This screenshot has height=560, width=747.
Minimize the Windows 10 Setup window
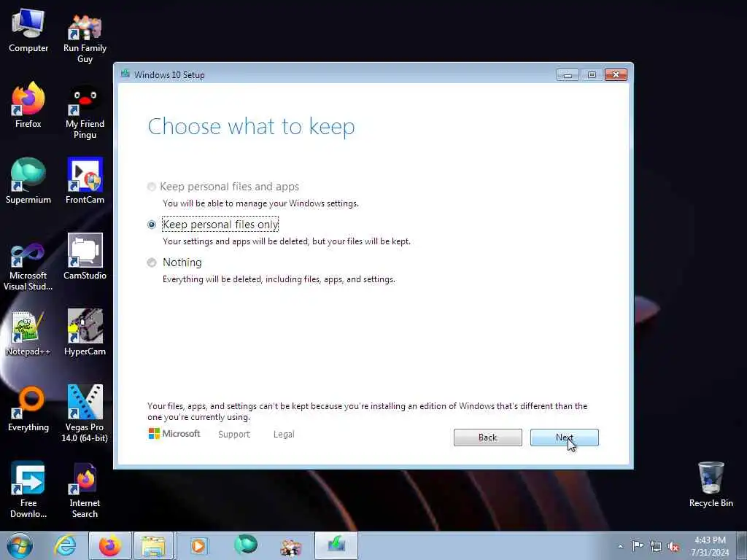tap(568, 75)
